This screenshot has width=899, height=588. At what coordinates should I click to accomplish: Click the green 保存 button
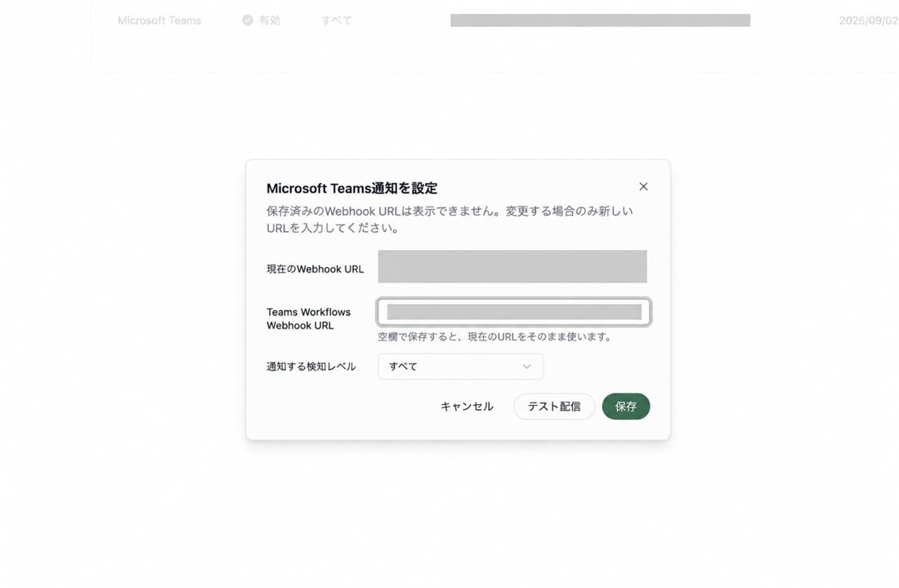(625, 407)
